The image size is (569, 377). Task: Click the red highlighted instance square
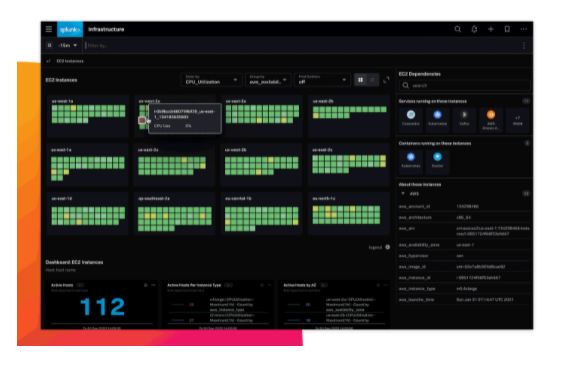142,120
